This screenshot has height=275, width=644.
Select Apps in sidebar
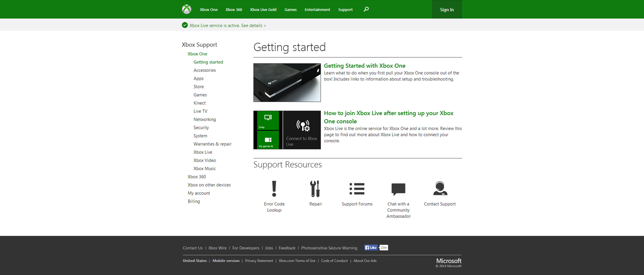click(x=199, y=79)
